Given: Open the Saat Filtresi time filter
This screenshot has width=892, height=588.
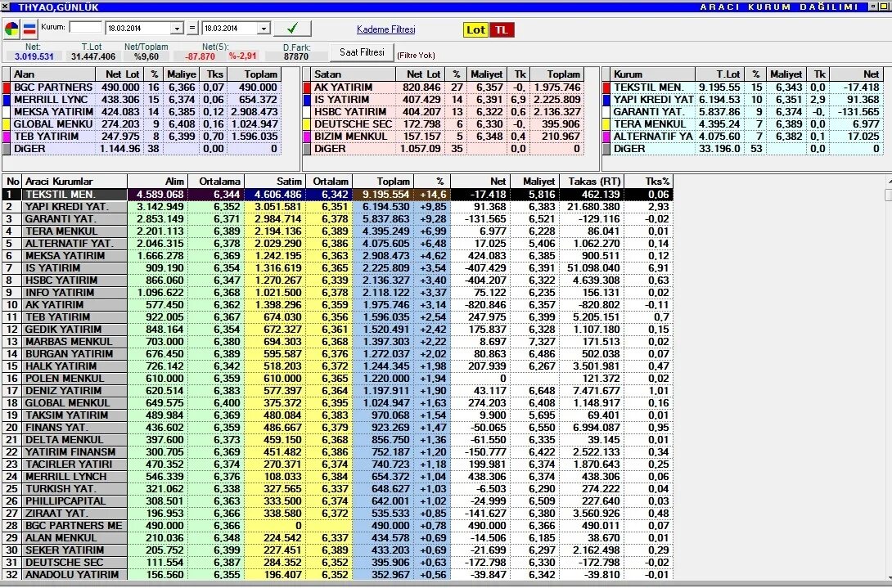Looking at the screenshot, I should 362,52.
